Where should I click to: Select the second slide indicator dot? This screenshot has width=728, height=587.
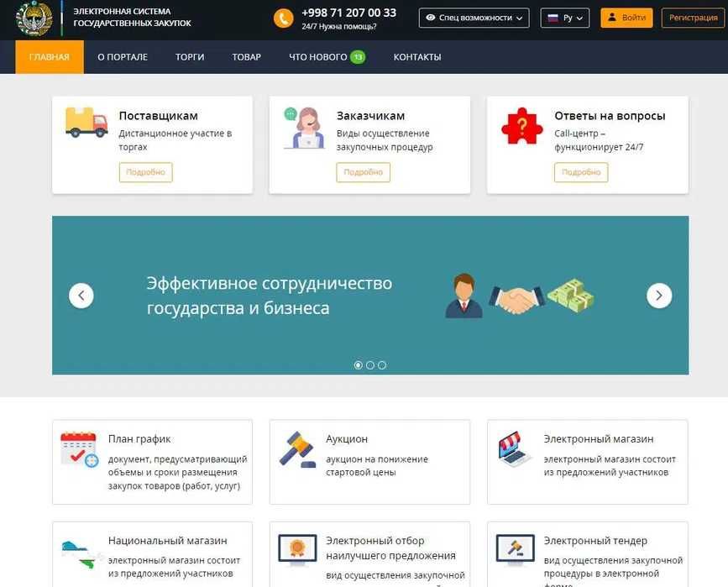(370, 365)
